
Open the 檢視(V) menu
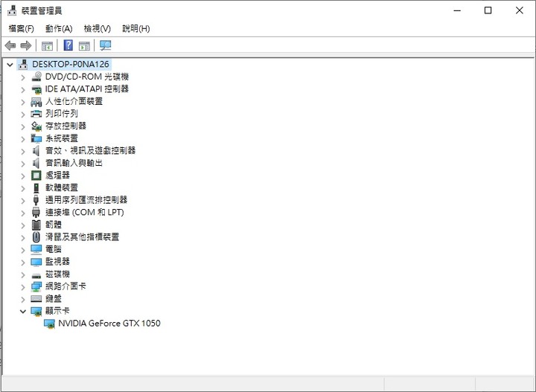click(98, 29)
